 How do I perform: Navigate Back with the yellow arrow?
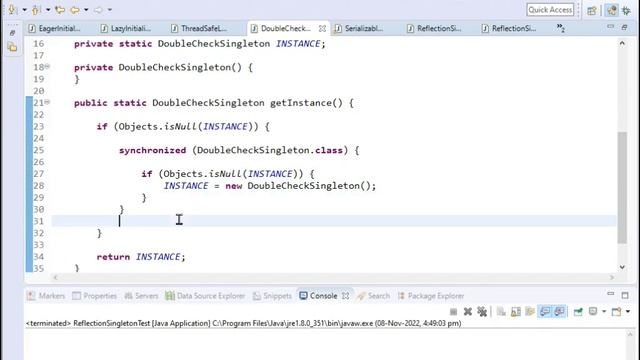click(75, 9)
